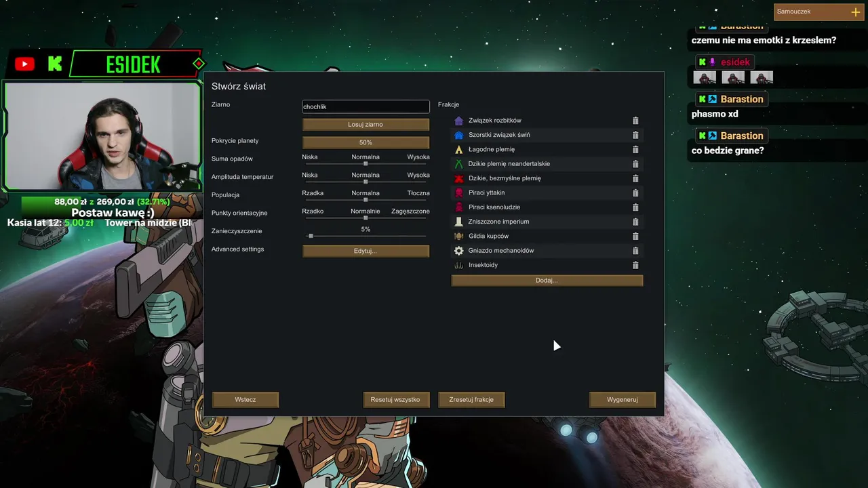Click Piraci ksenoludzie faction icon
This screenshot has width=868, height=488.
tap(459, 207)
